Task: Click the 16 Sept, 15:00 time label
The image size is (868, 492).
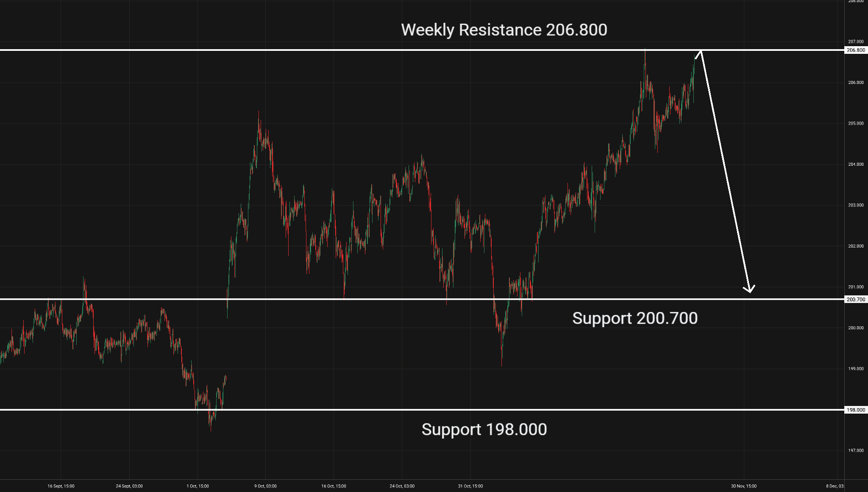Action: [61, 486]
